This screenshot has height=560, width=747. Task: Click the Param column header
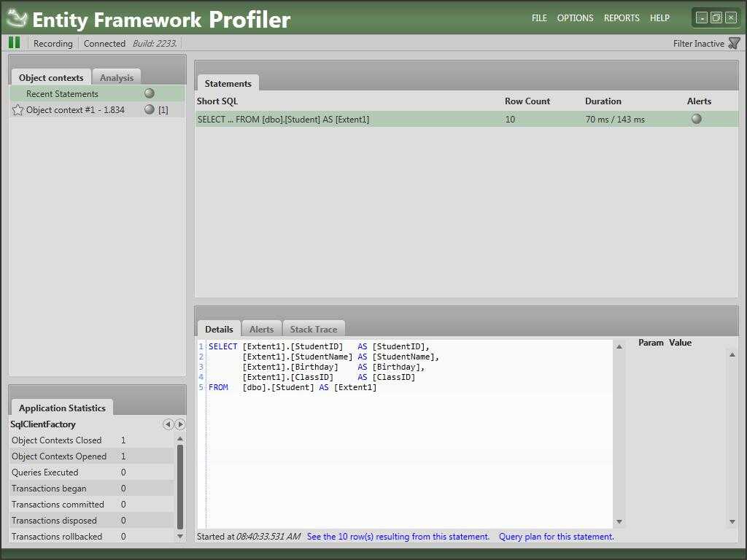(x=651, y=343)
